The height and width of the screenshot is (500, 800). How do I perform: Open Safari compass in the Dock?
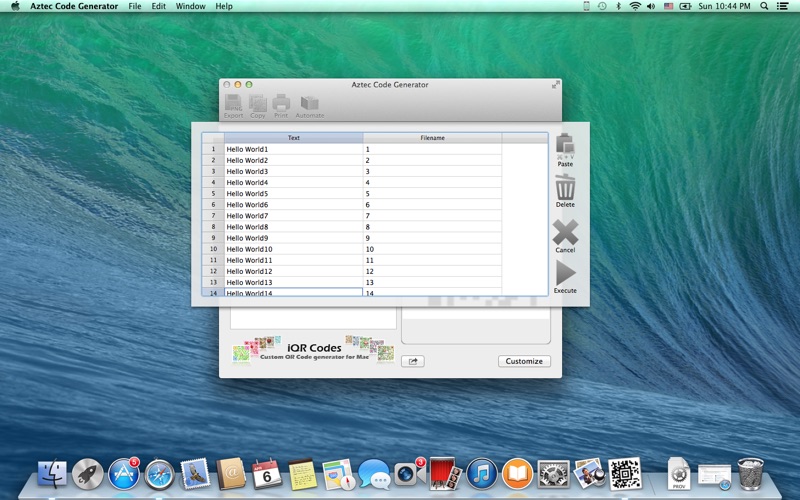tap(159, 474)
